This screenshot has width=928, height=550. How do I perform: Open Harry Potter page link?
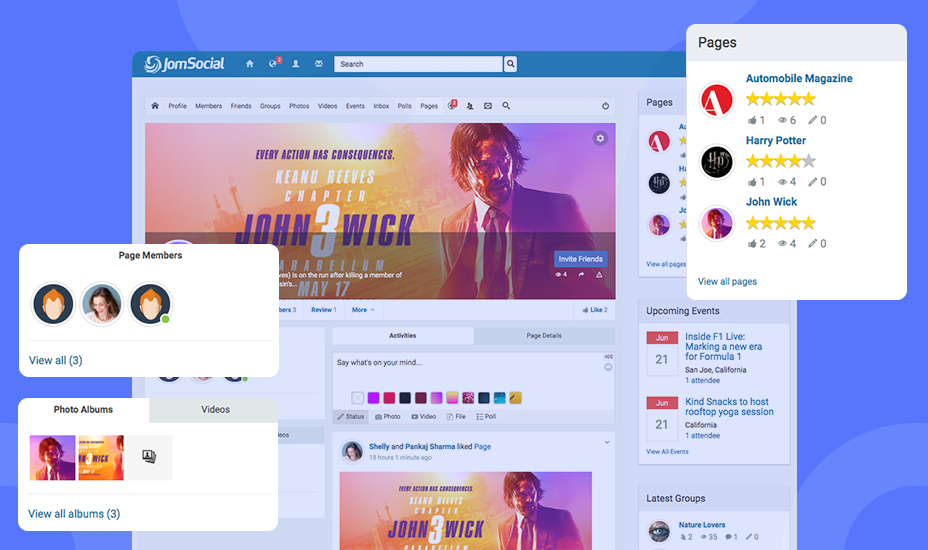point(775,140)
